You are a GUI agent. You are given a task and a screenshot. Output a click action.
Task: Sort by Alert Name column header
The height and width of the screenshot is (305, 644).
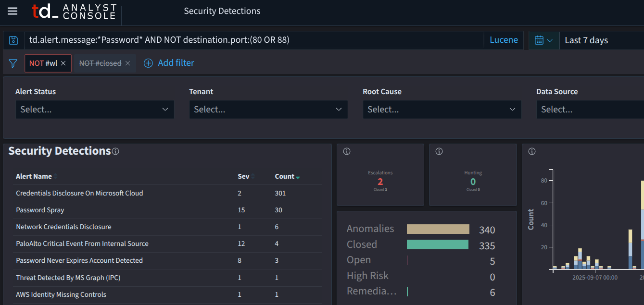[34, 176]
